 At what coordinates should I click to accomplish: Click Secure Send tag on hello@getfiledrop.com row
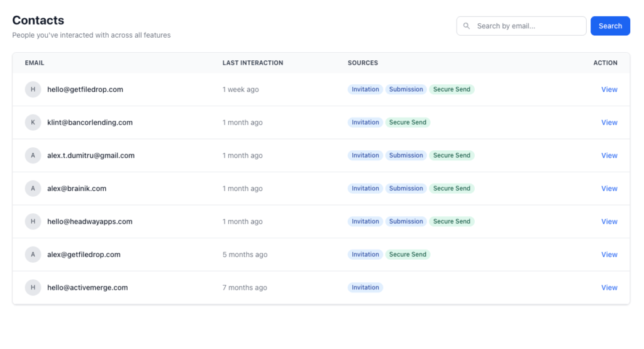[452, 89]
